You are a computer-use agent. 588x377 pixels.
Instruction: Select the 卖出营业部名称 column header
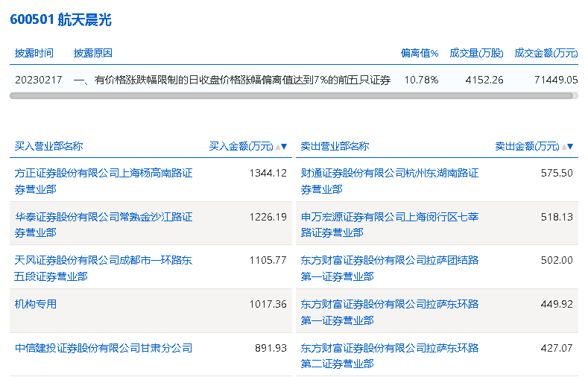click(x=335, y=146)
